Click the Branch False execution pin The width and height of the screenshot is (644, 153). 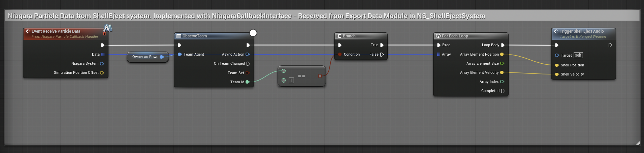pos(382,54)
